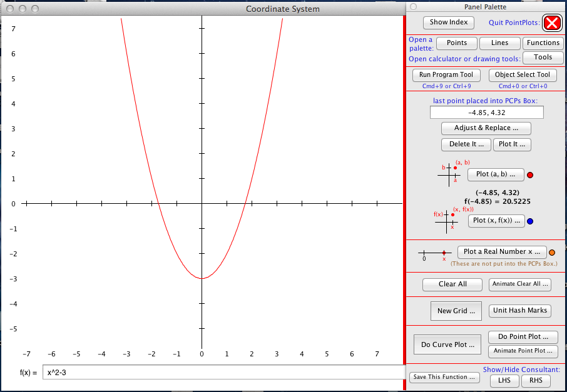Click the 'Open calculator or drawing tools:' label
The height and width of the screenshot is (392, 567).
[x=464, y=59]
